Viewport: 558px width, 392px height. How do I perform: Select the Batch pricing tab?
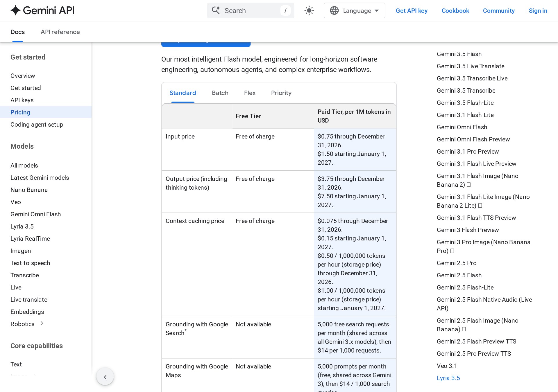(220, 93)
